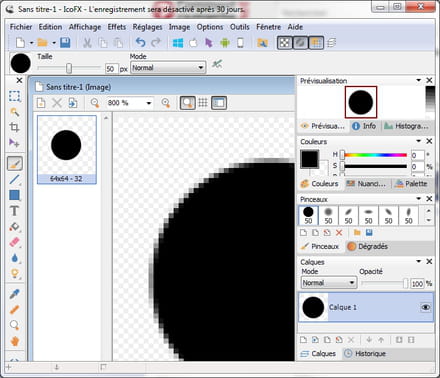Select the rectangular selection tool
Screen dimensions: 440x378
pyautogui.click(x=14, y=96)
